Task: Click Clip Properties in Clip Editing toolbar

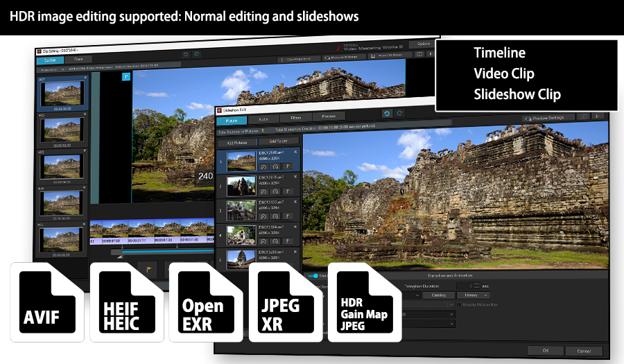Action: [x=298, y=59]
